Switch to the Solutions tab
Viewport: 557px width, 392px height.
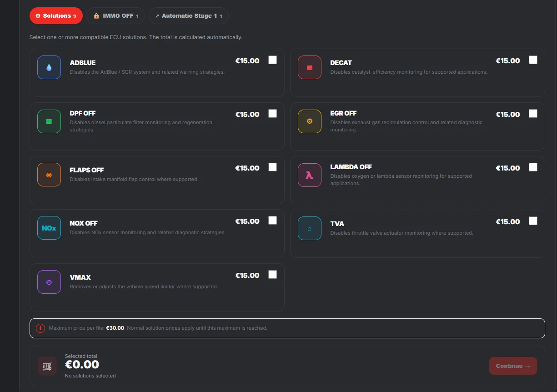pyautogui.click(x=56, y=16)
